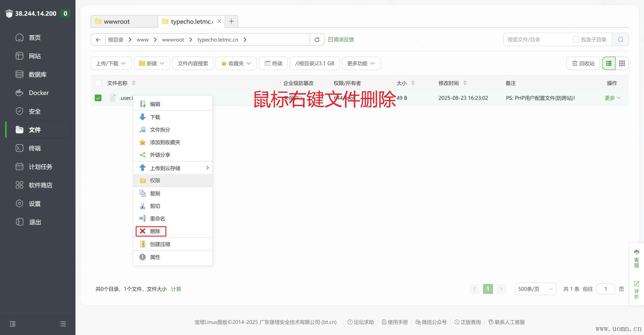Expand the 更多功能 dropdown
Image resolution: width=644 pixels, height=335 pixels.
point(361,63)
